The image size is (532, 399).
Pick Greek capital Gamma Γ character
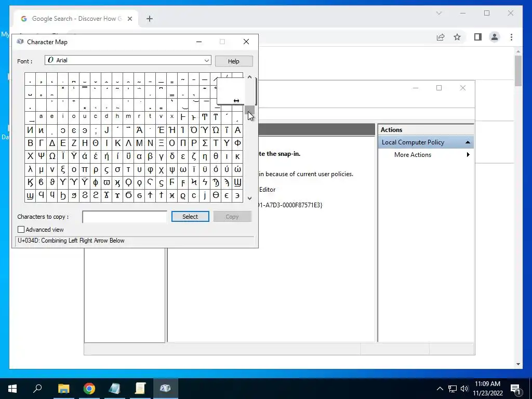[41, 143]
